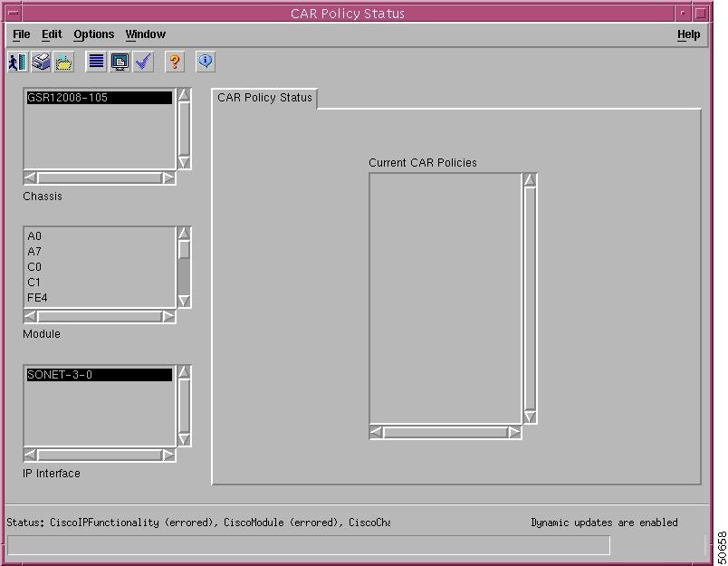Select GSR12008-105 in Chassis list
The image size is (728, 566).
99,98
